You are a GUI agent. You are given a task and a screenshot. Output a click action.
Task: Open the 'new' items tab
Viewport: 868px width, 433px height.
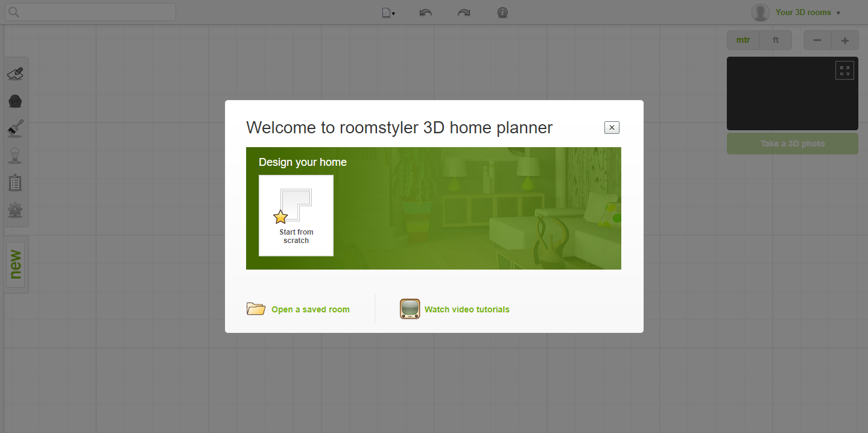pos(16,264)
